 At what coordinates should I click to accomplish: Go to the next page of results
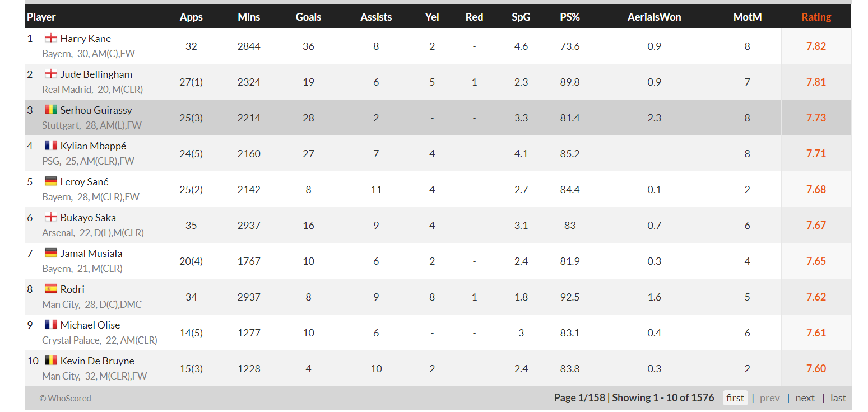pyautogui.click(x=805, y=398)
